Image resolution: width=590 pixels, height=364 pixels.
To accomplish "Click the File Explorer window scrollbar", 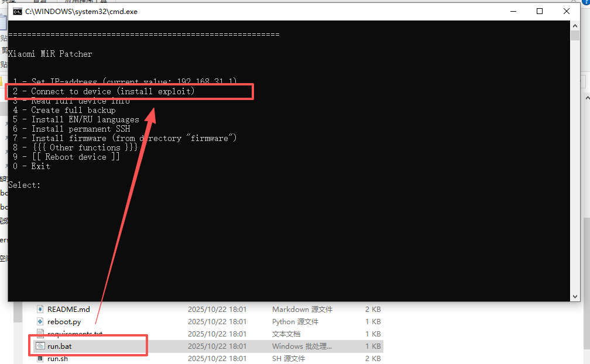I will point(586,263).
